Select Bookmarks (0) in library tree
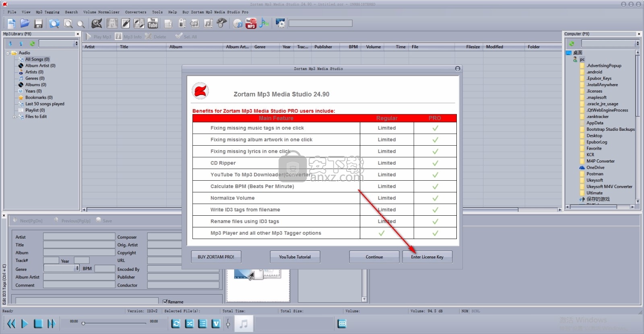 (39, 97)
